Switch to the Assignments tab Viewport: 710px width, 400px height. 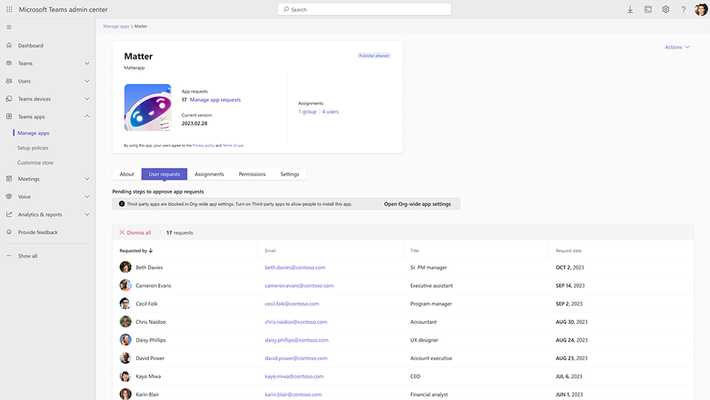[209, 174]
